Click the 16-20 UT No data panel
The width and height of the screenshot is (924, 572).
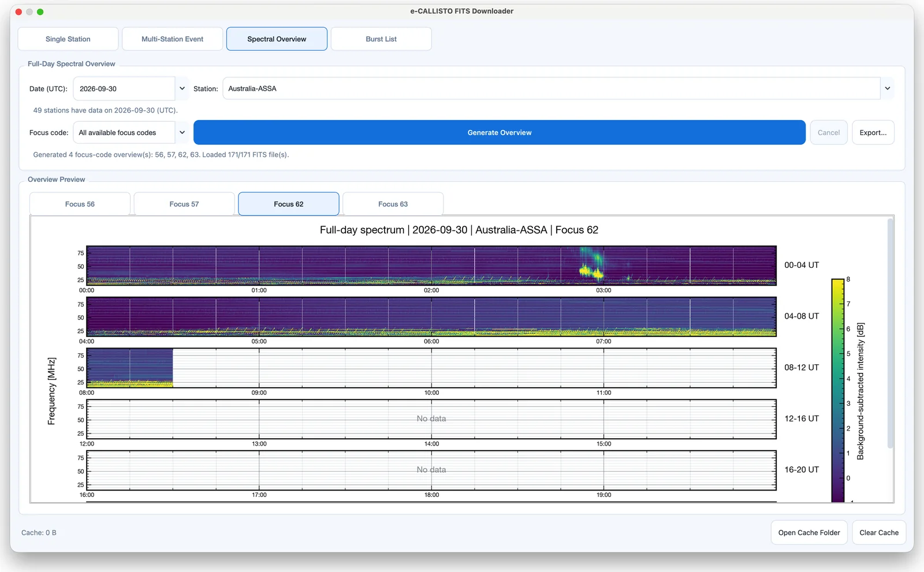431,470
